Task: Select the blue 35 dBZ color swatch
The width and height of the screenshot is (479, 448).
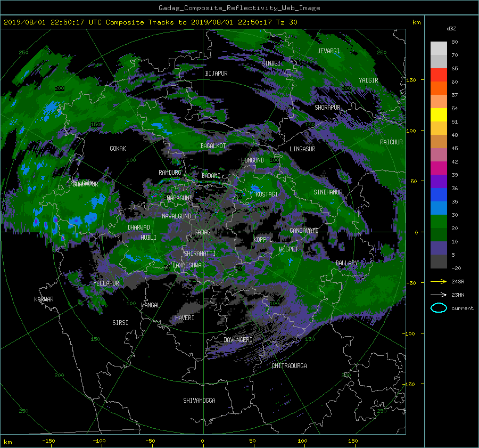Action: coord(439,208)
